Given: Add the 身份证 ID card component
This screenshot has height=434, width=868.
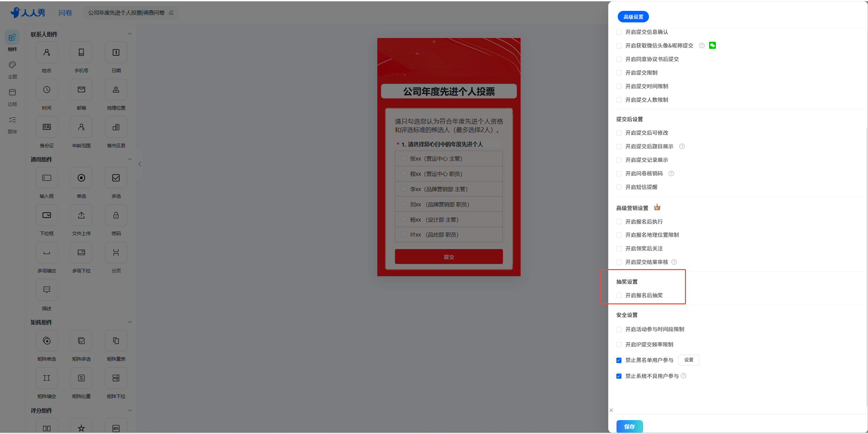Looking at the screenshot, I should [x=47, y=127].
